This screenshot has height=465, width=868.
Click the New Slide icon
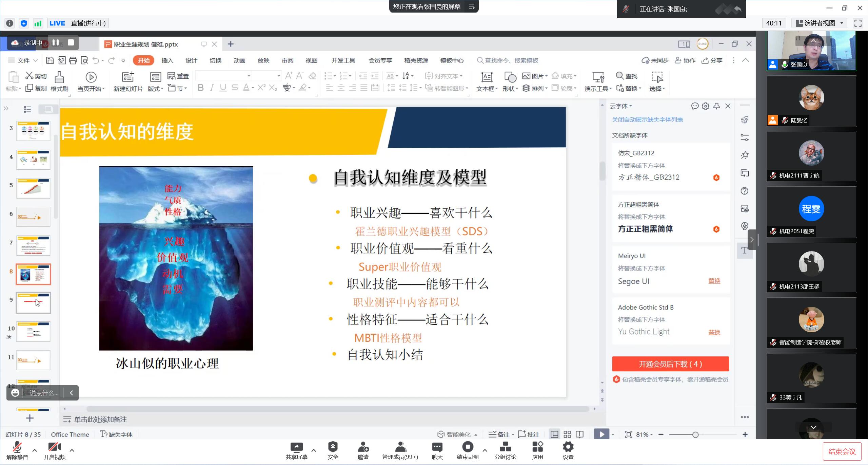coord(128,77)
